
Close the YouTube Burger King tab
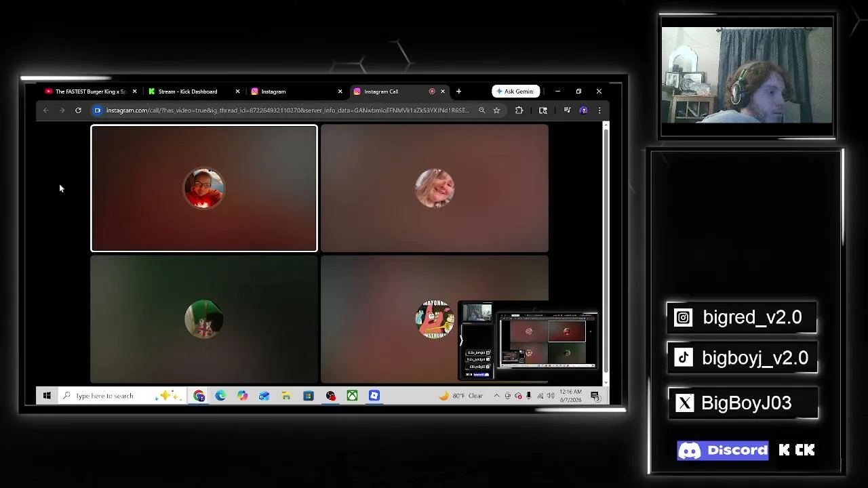point(134,91)
